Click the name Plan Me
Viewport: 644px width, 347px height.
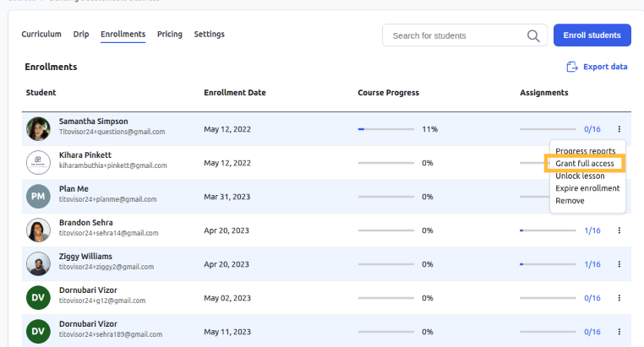[74, 188]
